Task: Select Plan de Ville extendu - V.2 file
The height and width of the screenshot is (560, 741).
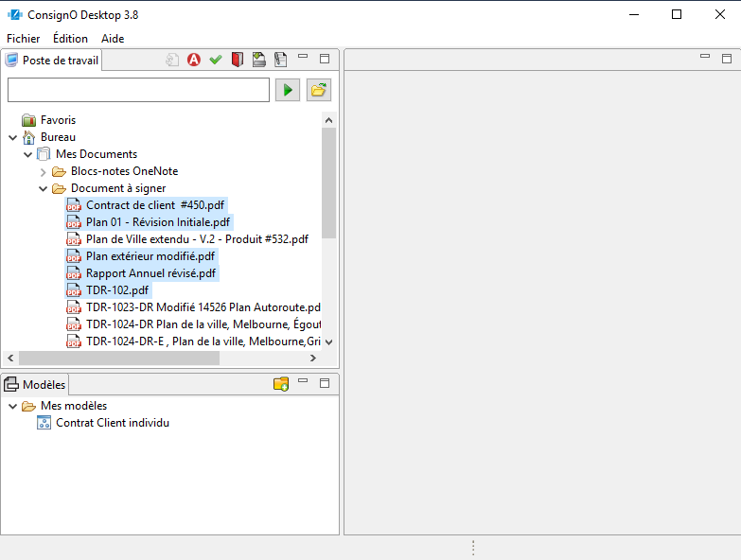Action: point(197,239)
